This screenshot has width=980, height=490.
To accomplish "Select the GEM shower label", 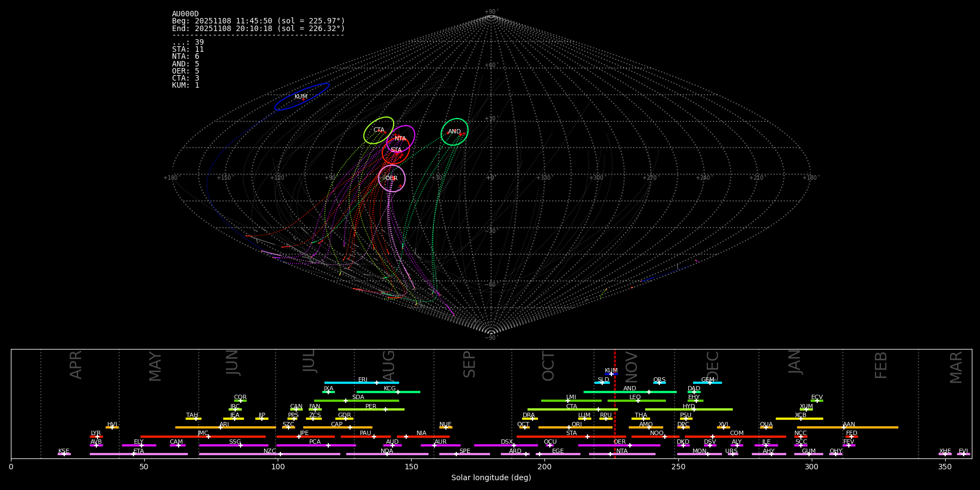I will (707, 380).
